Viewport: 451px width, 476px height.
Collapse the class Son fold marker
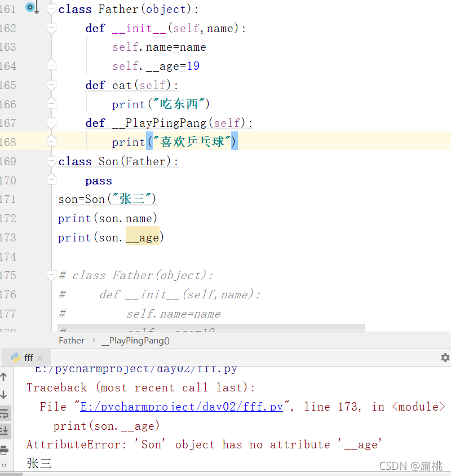click(51, 161)
